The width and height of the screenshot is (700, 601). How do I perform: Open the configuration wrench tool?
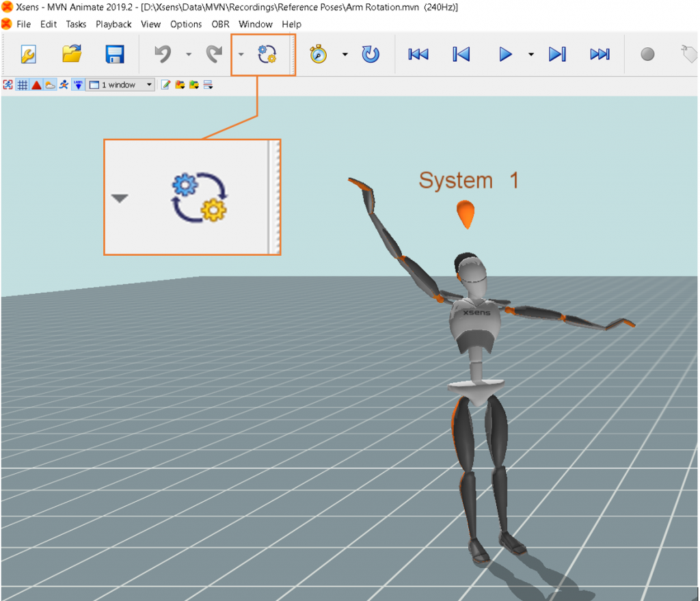28,55
